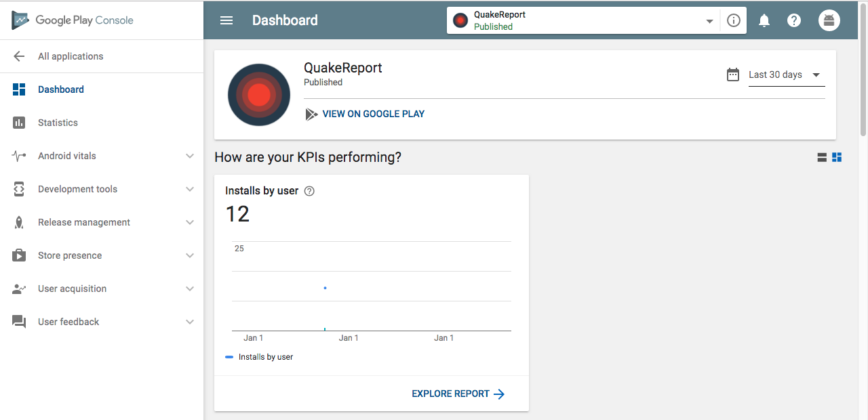Open Release management menu item

[102, 222]
